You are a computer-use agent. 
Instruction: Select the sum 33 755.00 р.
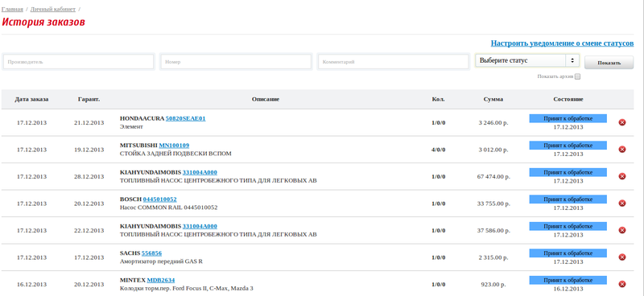point(493,203)
